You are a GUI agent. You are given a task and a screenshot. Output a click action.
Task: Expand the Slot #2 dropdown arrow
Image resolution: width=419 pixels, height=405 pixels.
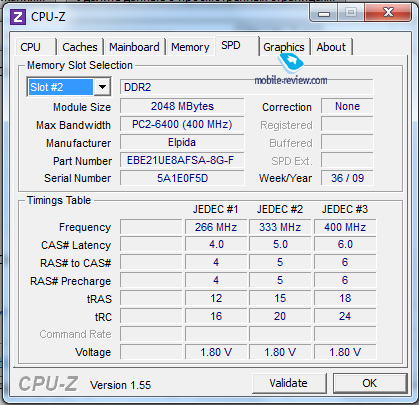(x=102, y=87)
